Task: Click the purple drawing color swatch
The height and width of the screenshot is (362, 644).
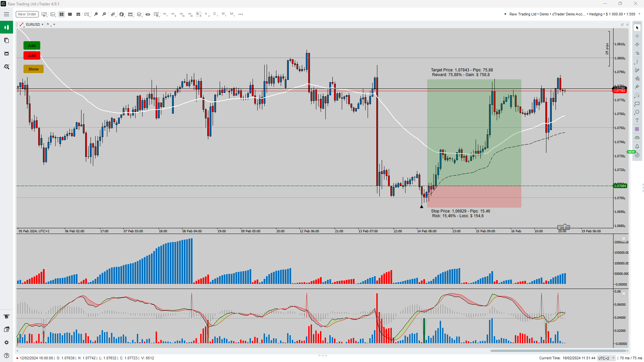Action: [637, 129]
